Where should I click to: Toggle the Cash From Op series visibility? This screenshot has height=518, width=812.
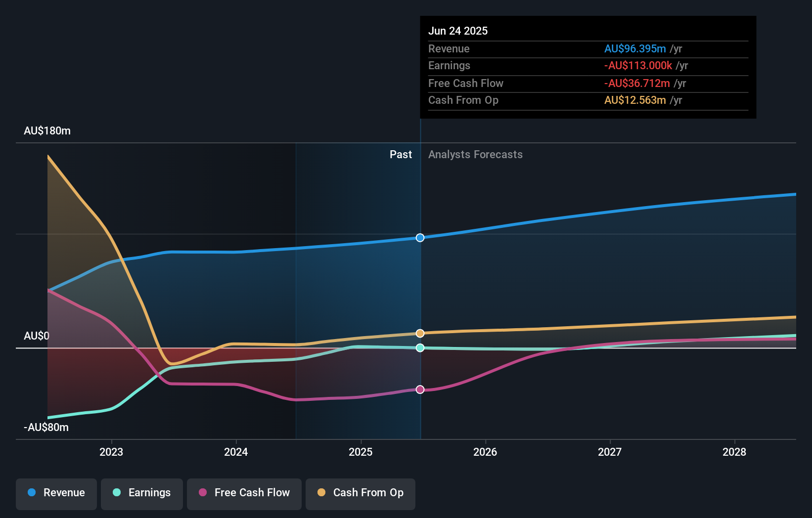(x=361, y=493)
